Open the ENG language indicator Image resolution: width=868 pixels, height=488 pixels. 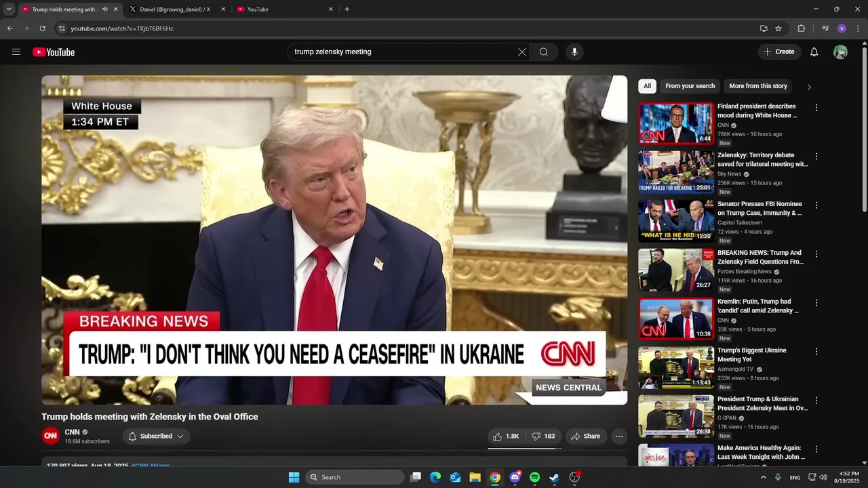click(x=795, y=477)
